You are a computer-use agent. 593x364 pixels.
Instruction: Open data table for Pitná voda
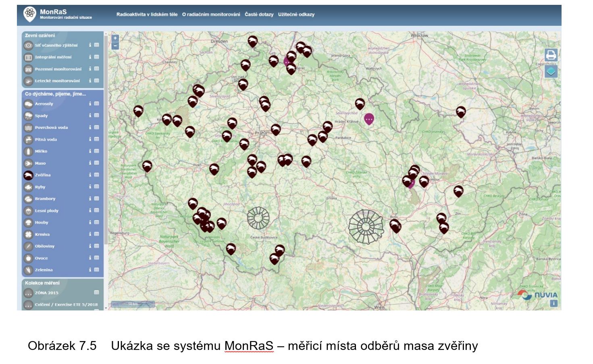(97, 139)
